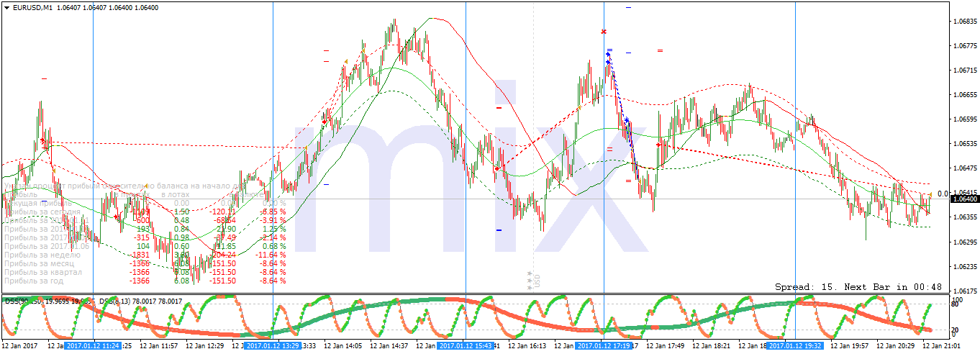Click the 12 Jan 16:13 time label
This screenshot has width=980, height=354.
point(527,346)
